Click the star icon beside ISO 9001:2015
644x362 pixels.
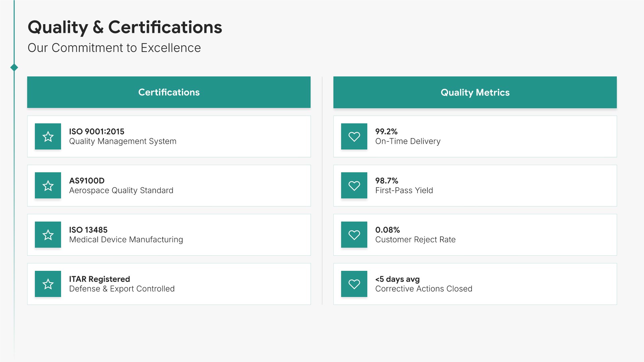click(48, 136)
